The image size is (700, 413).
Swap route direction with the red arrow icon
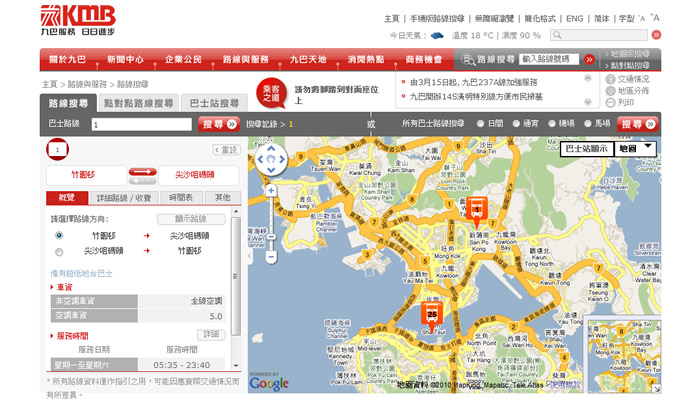tap(143, 174)
